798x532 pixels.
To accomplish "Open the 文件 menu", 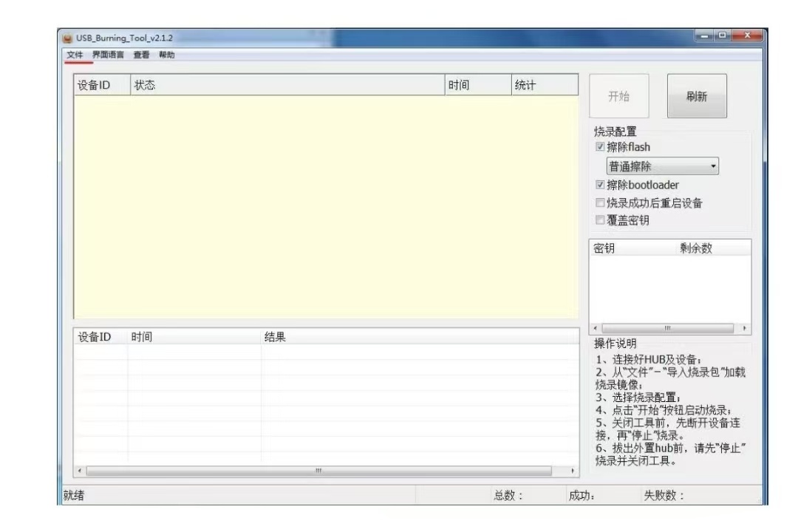I will pyautogui.click(x=75, y=55).
